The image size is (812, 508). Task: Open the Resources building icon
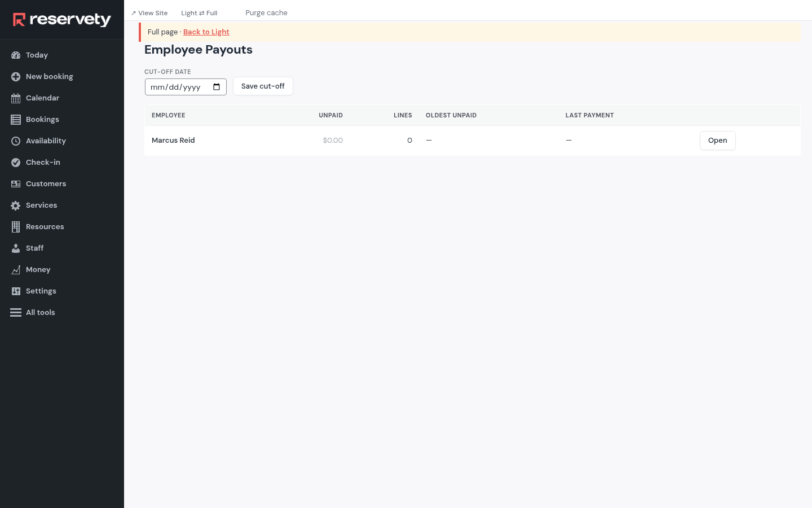click(x=16, y=227)
